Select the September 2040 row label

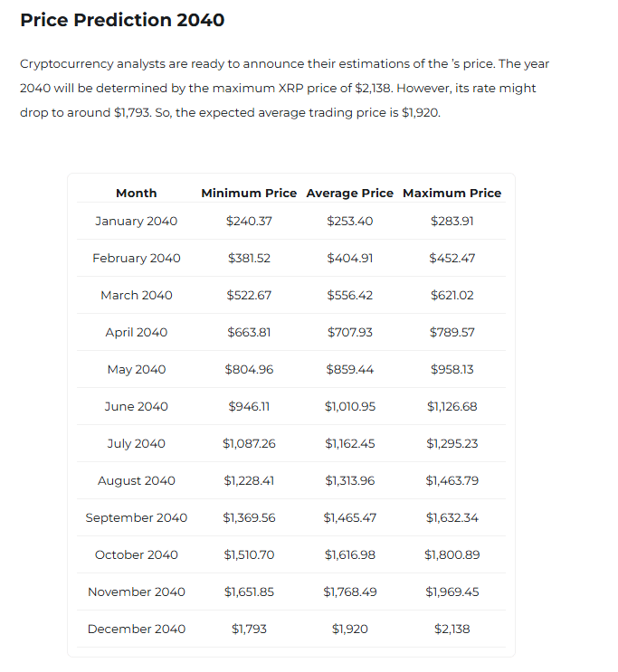(x=136, y=517)
